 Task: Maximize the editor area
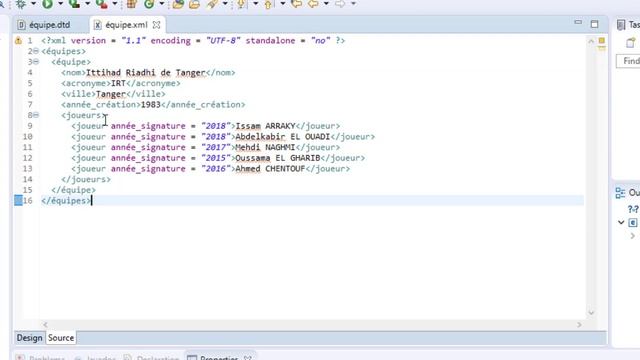[594, 24]
